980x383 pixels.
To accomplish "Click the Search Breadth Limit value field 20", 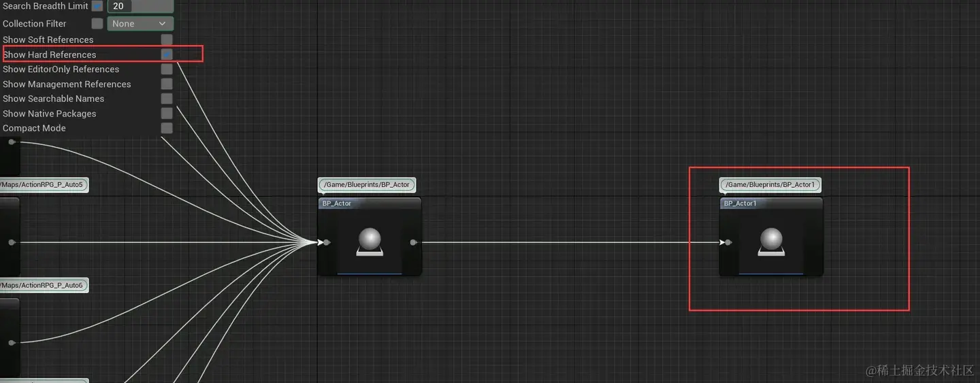I will 140,6.
